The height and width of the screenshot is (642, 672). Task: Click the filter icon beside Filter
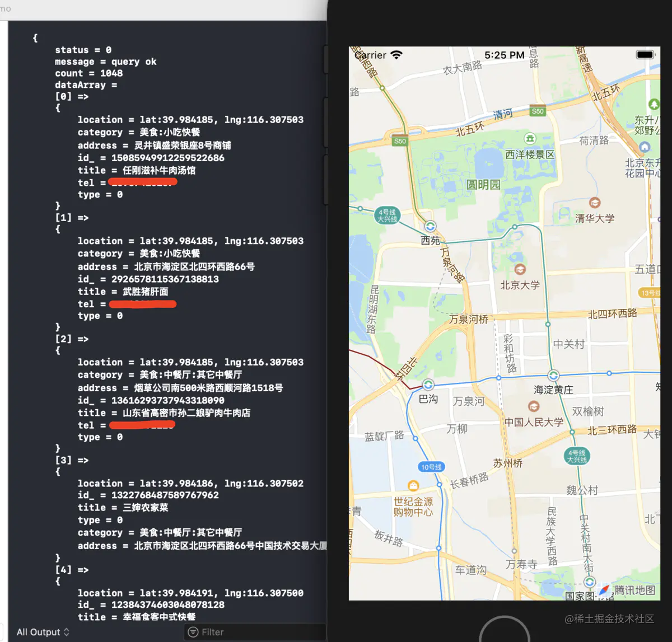pos(193,632)
